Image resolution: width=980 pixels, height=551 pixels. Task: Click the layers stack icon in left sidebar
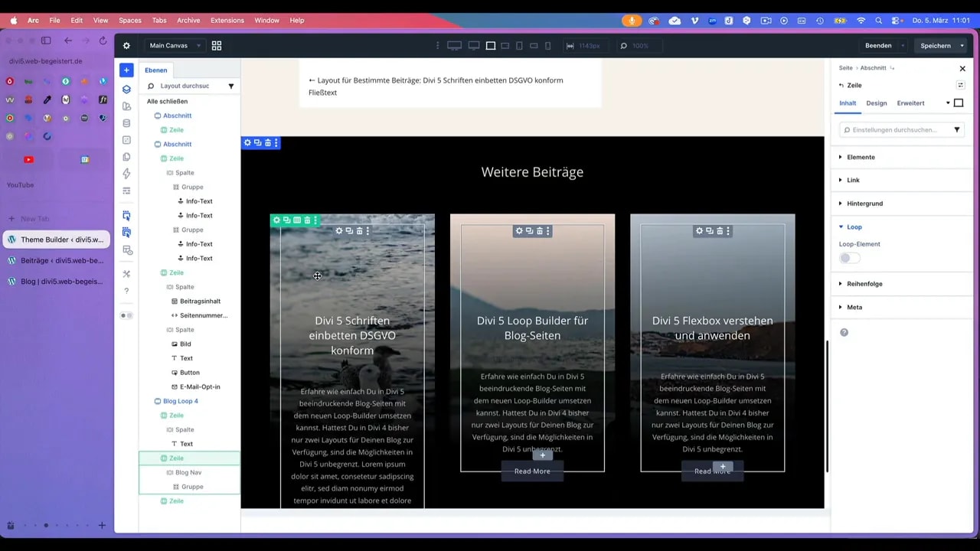coord(126,89)
